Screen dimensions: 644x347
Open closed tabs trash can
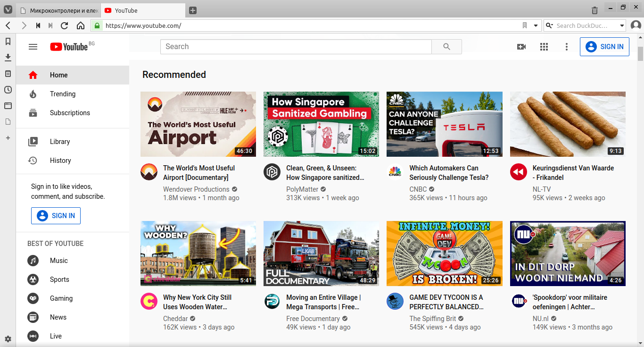point(595,10)
